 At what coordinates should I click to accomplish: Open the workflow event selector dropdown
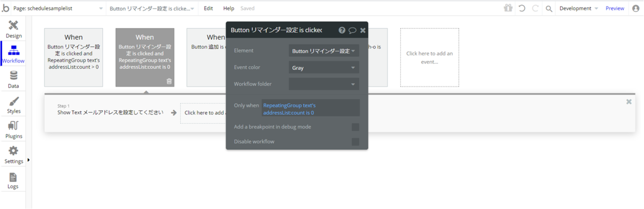coord(152,9)
